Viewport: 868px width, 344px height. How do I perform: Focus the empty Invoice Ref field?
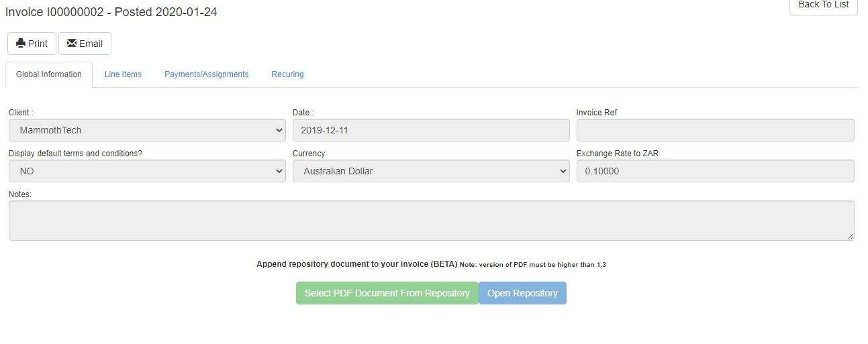[x=715, y=130]
